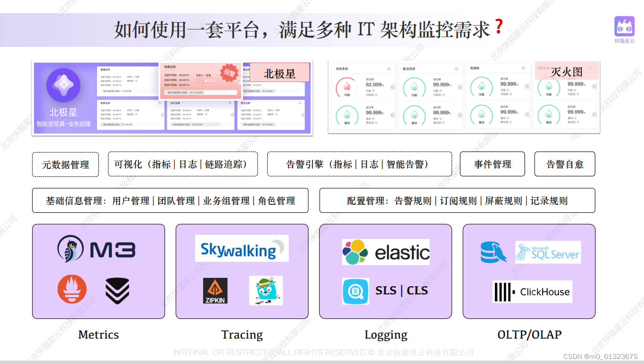Select the 元数据管理 box
The image size is (644, 364).
coord(65,164)
